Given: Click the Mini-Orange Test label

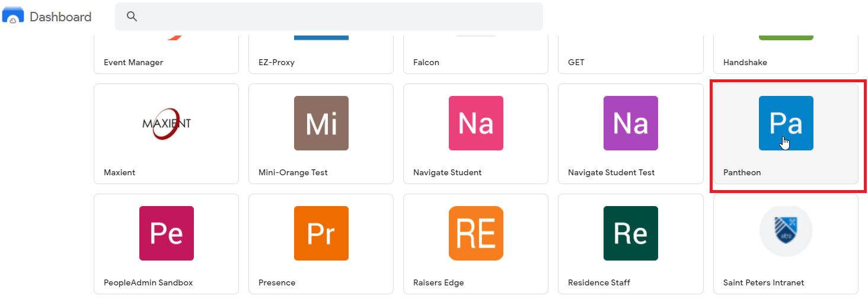Looking at the screenshot, I should 293,172.
